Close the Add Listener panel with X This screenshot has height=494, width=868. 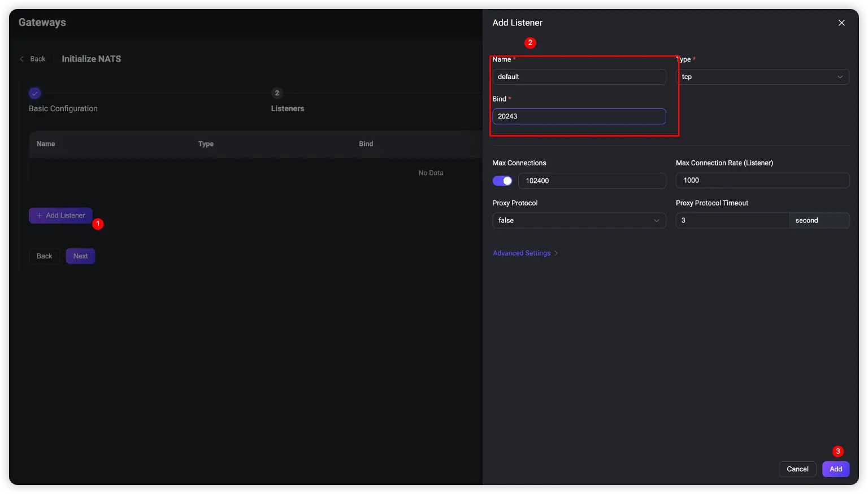pyautogui.click(x=841, y=23)
